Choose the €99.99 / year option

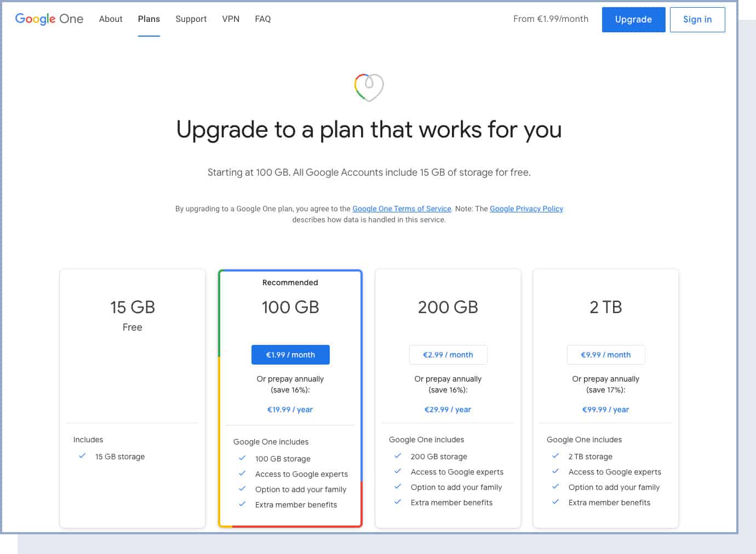point(605,409)
